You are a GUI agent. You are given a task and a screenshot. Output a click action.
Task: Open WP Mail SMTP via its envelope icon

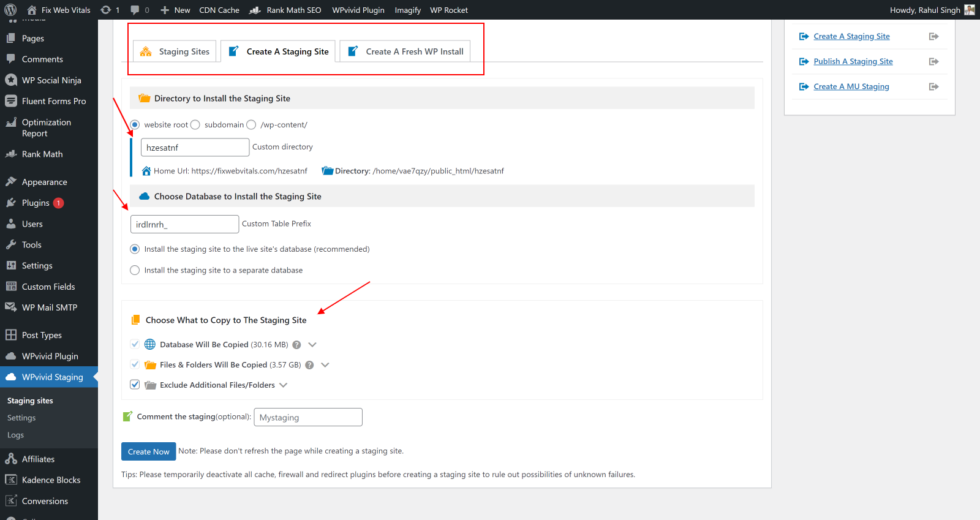[11, 307]
